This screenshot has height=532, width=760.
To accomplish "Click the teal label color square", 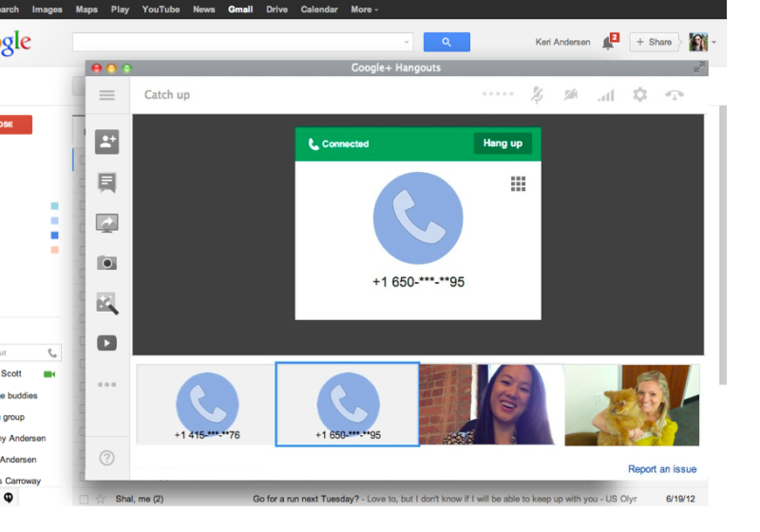I will click(x=54, y=206).
